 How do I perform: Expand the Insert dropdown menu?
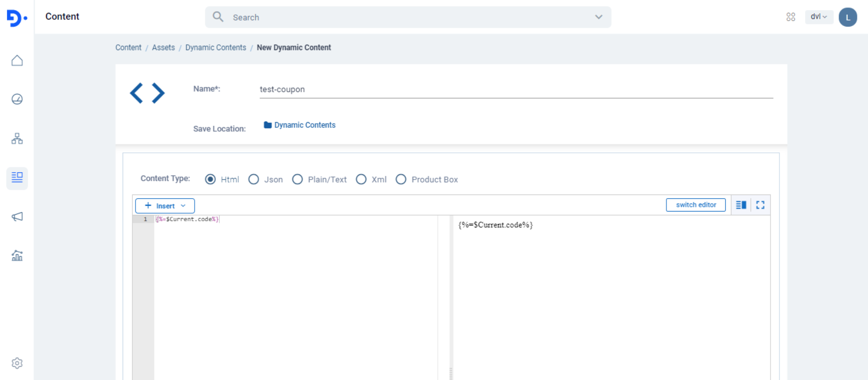(165, 206)
